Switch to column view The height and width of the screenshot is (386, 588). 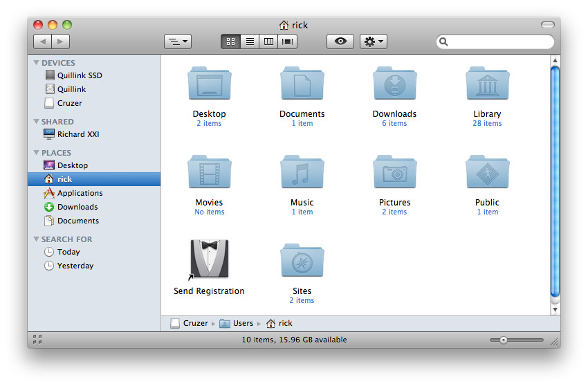pos(268,42)
